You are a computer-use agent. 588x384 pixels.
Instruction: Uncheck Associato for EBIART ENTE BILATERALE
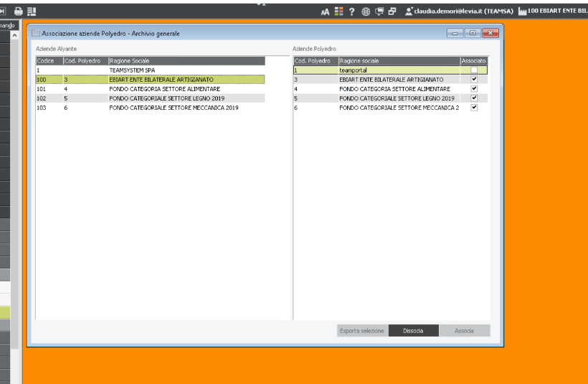coord(473,80)
